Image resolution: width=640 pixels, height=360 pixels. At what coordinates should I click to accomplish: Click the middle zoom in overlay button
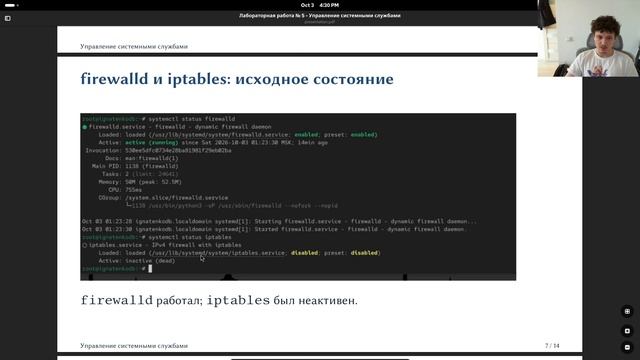pyautogui.click(x=627, y=331)
